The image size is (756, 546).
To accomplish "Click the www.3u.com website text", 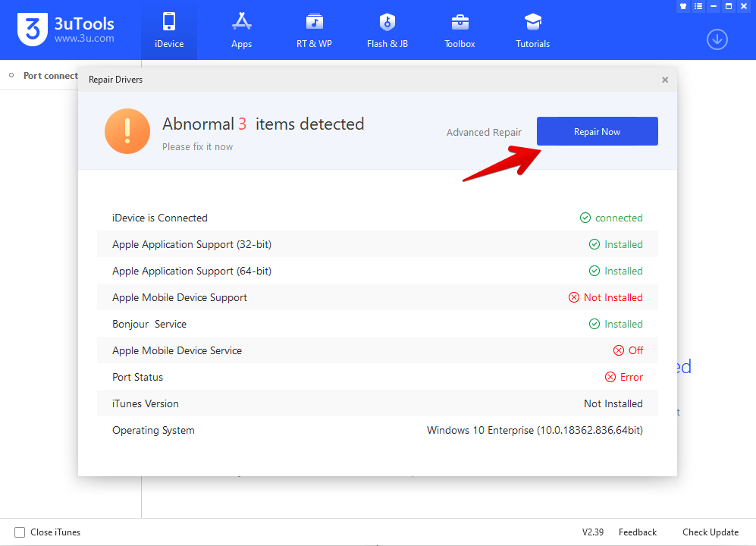I will click(84, 39).
